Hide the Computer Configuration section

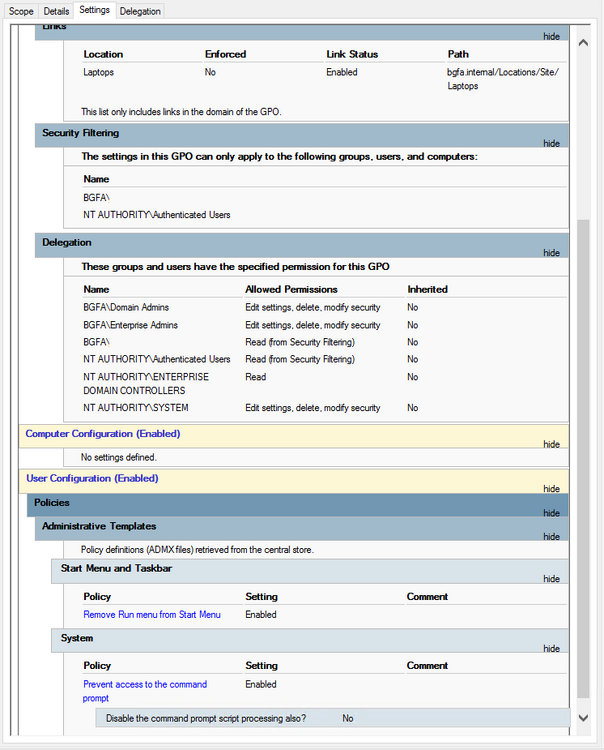[x=551, y=444]
